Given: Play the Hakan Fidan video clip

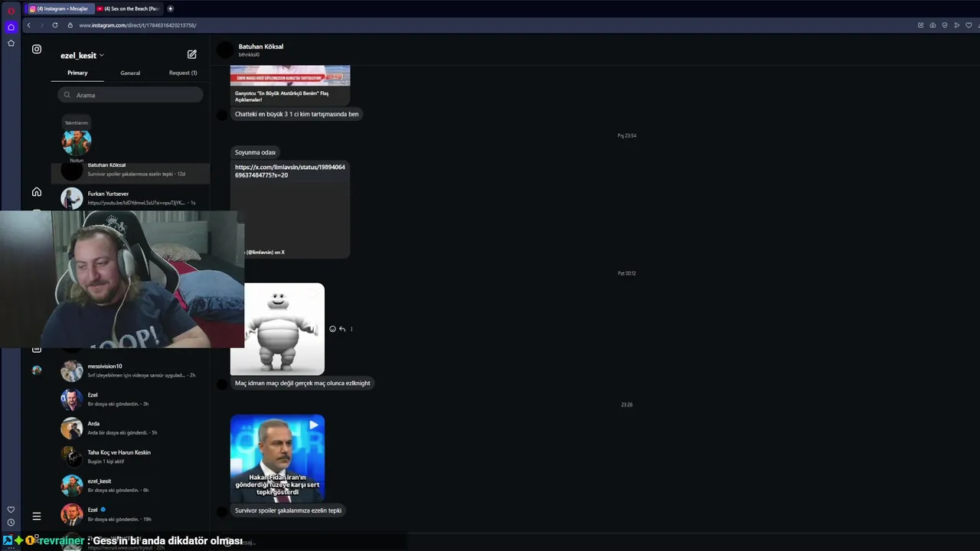Looking at the screenshot, I should click(x=277, y=458).
